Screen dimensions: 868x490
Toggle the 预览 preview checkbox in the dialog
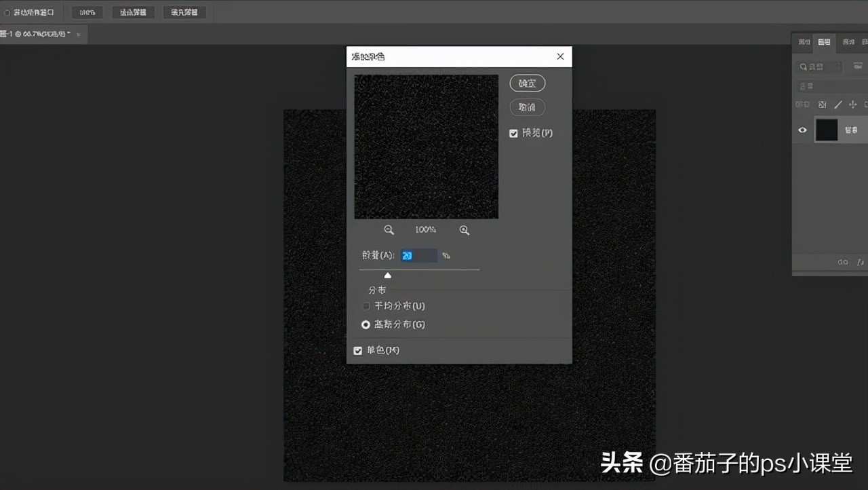pos(513,133)
